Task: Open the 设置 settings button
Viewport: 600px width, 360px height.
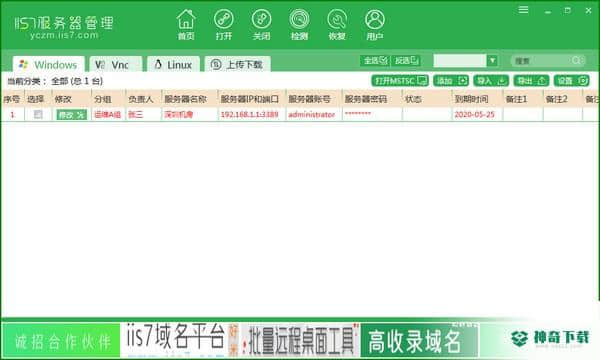Action: pyautogui.click(x=572, y=81)
